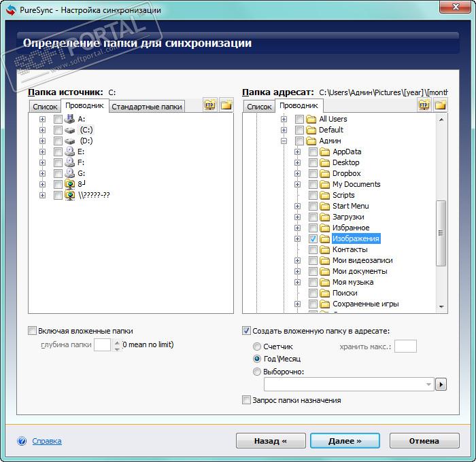
Task: Click the Dropbox folder icon
Action: [325, 173]
